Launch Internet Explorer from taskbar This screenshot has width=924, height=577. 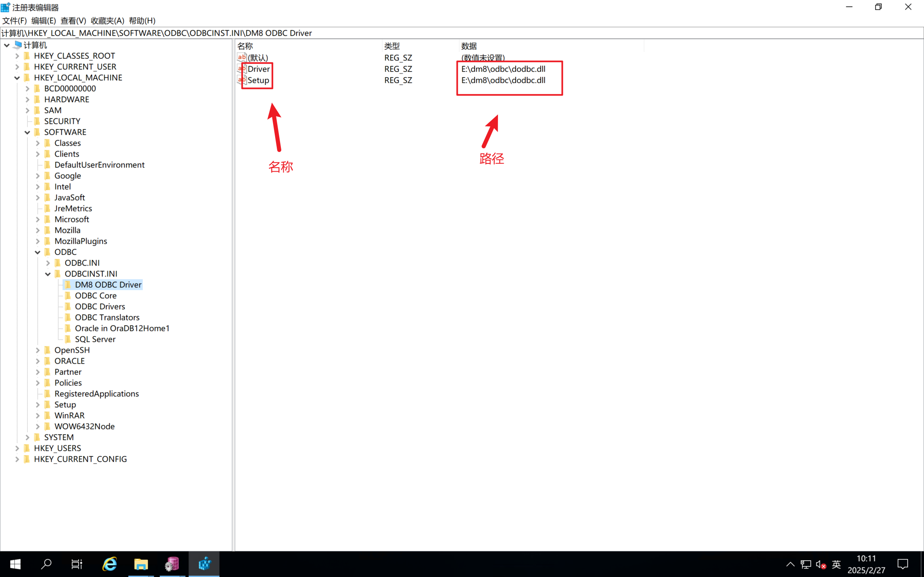[x=110, y=564]
